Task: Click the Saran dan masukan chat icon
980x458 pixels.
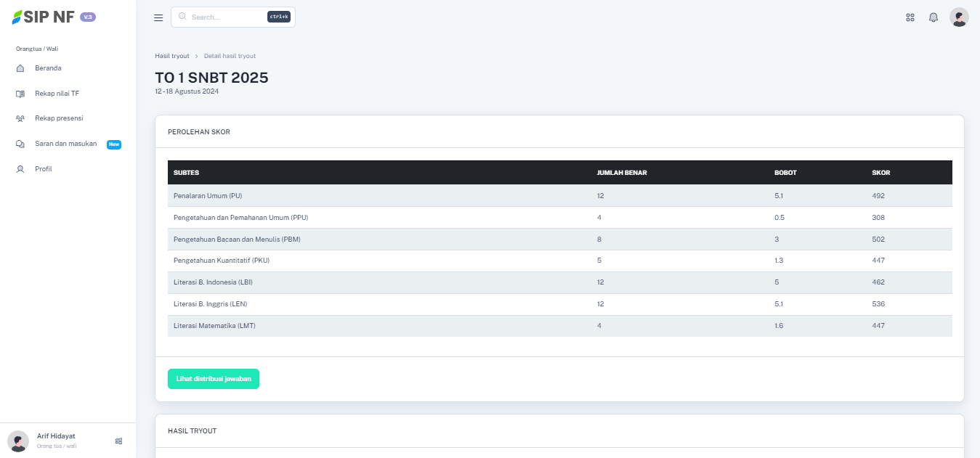Action: click(x=20, y=144)
